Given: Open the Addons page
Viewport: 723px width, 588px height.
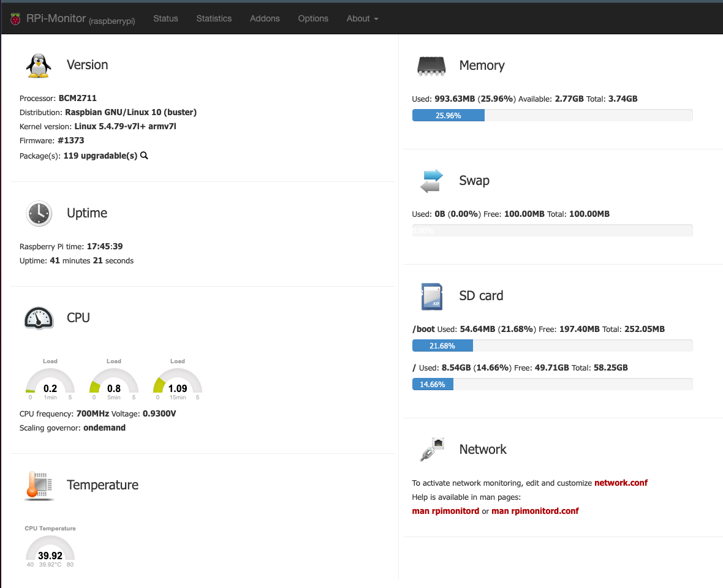Looking at the screenshot, I should (x=265, y=18).
